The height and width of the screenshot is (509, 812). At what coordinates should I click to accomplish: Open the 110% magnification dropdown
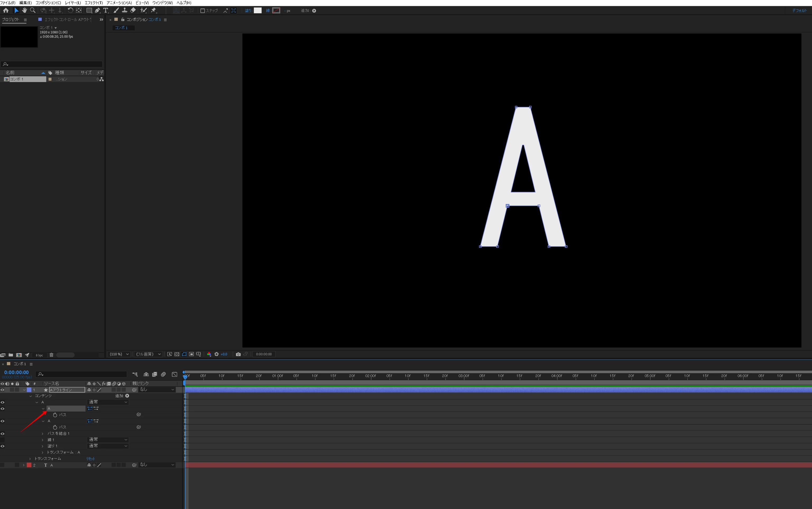click(119, 354)
